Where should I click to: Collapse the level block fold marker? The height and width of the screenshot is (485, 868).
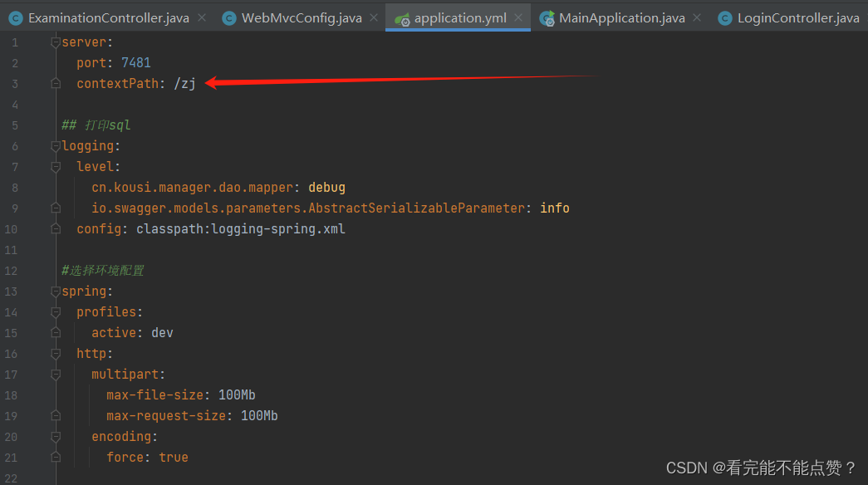click(x=56, y=167)
